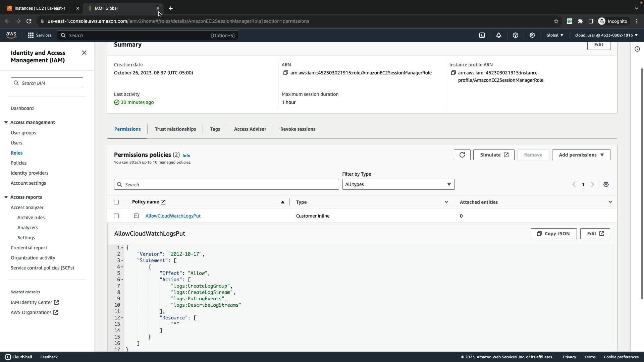Collapse the AllowCloudWatchLogsPut policy row

click(x=136, y=216)
